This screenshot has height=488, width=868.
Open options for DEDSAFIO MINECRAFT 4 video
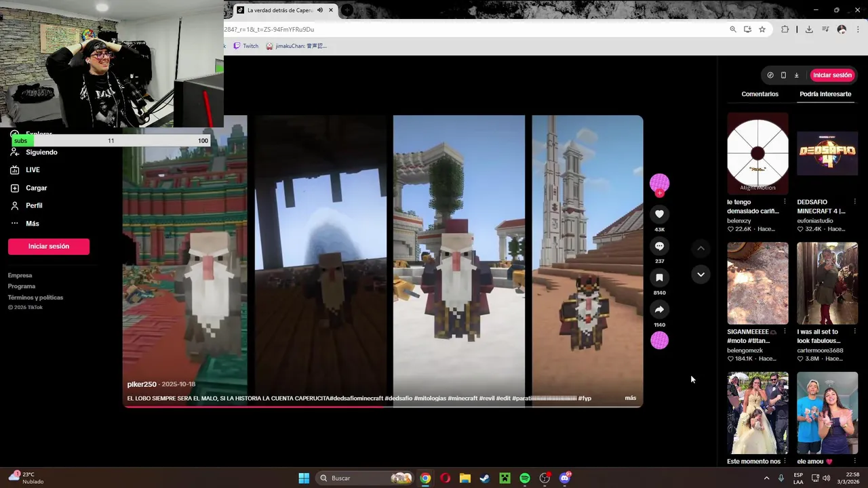point(854,202)
